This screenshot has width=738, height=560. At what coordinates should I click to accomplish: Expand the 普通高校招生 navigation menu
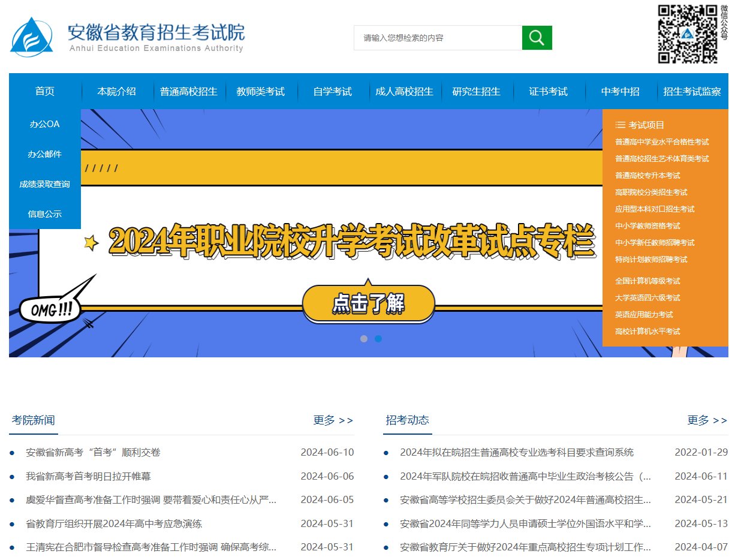[x=189, y=91]
